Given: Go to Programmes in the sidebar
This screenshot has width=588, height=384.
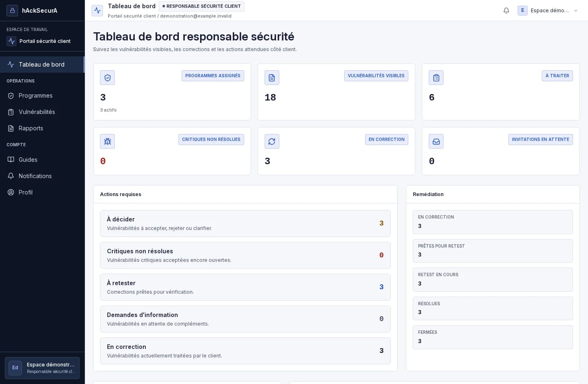Looking at the screenshot, I should pyautogui.click(x=42, y=96).
